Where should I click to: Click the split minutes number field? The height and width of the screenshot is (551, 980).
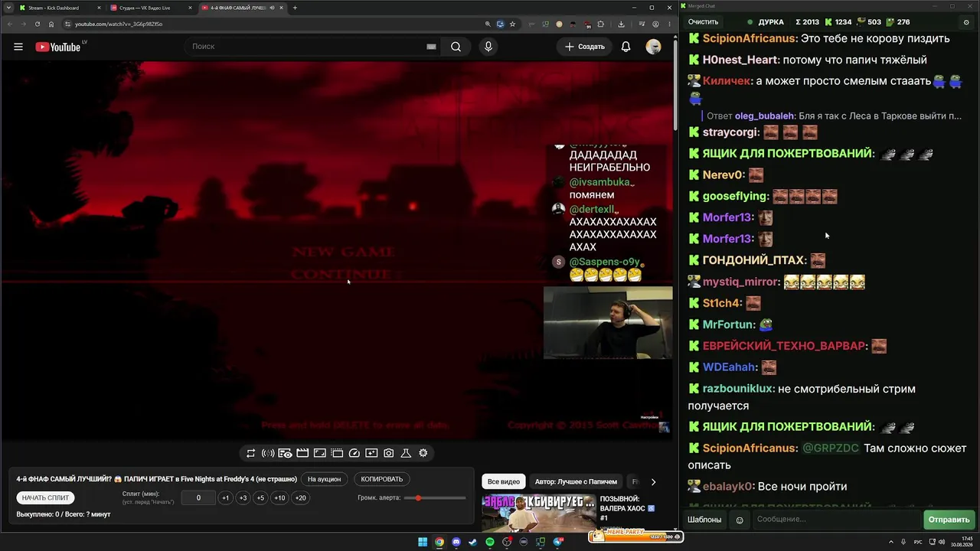198,497
